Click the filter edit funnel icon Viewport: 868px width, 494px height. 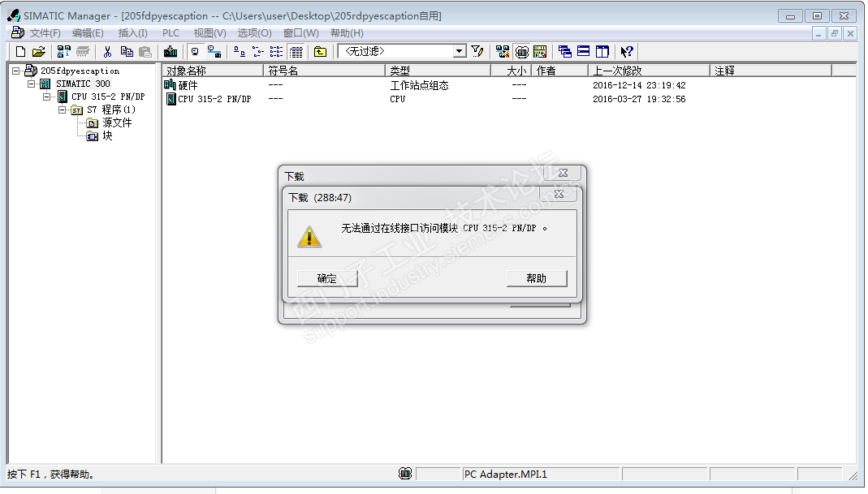(477, 52)
